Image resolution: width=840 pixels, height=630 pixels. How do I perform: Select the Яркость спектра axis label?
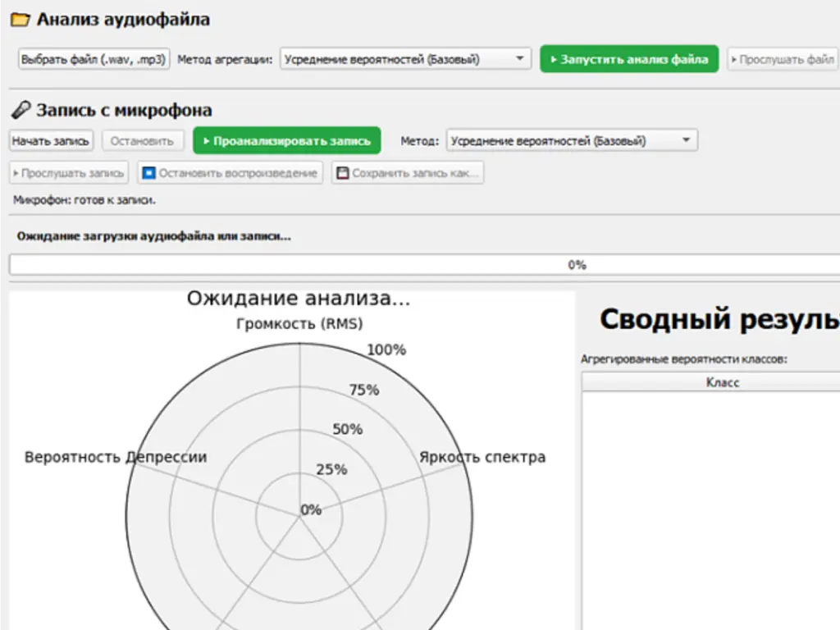point(482,457)
